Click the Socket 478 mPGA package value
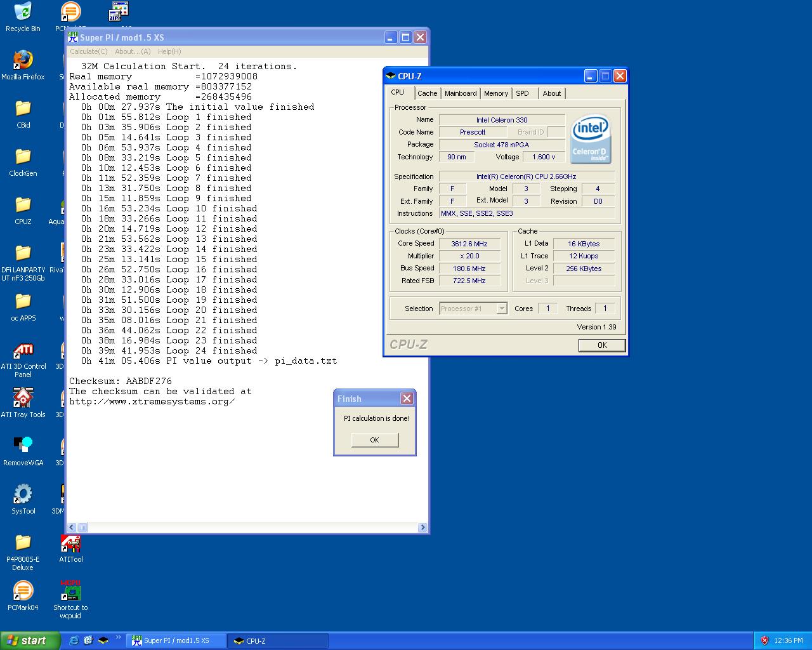The height and width of the screenshot is (650, 812). pos(502,145)
